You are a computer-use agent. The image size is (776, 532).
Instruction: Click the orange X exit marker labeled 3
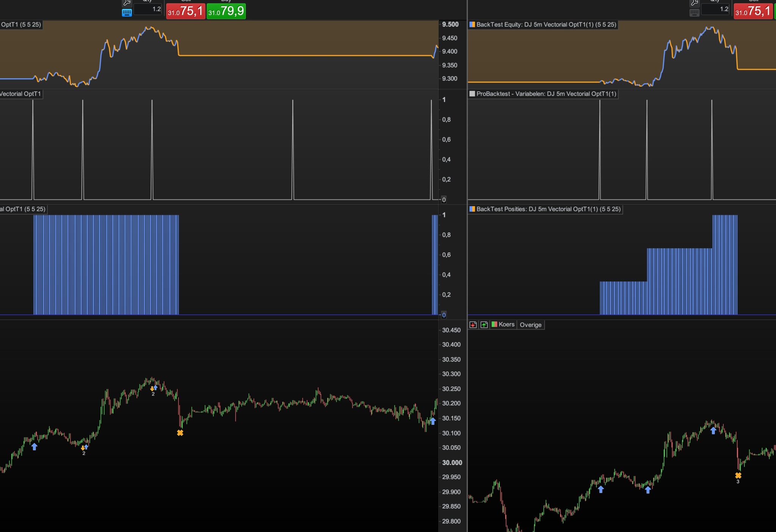738,475
